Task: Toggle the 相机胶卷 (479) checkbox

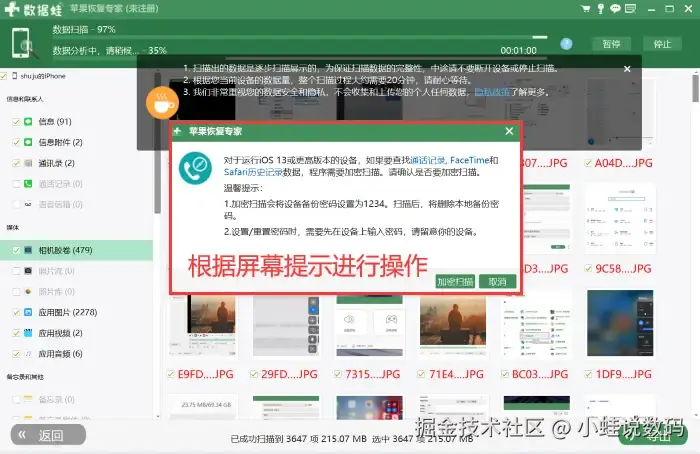Action: [16, 250]
